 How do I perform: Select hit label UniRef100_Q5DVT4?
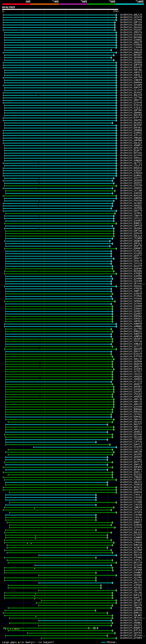pos(131,32)
